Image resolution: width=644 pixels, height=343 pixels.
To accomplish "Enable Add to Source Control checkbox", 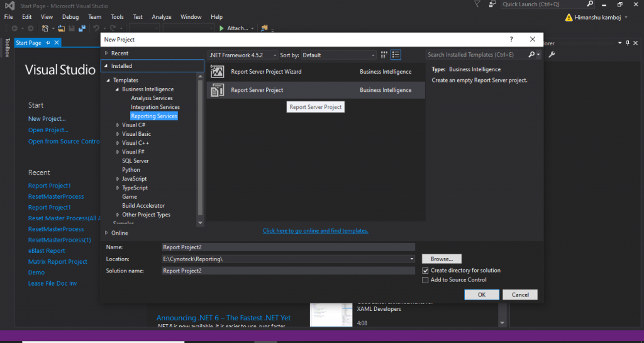I will [x=426, y=280].
